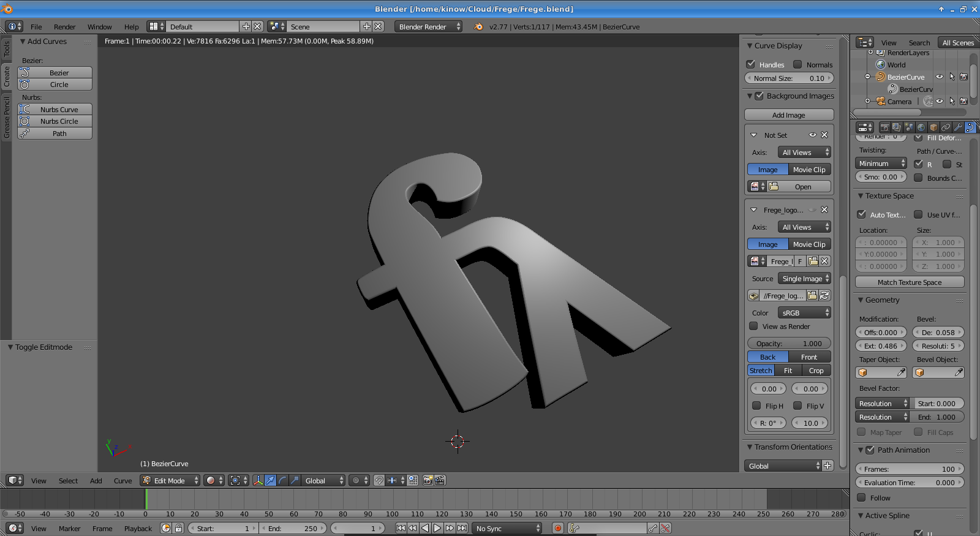Screen dimensions: 980x536
Task: Enable Flip V checkbox
Action: click(797, 406)
